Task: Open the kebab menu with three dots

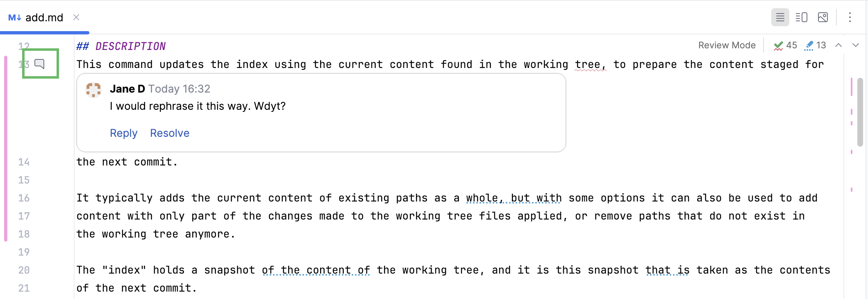Action: click(x=849, y=17)
